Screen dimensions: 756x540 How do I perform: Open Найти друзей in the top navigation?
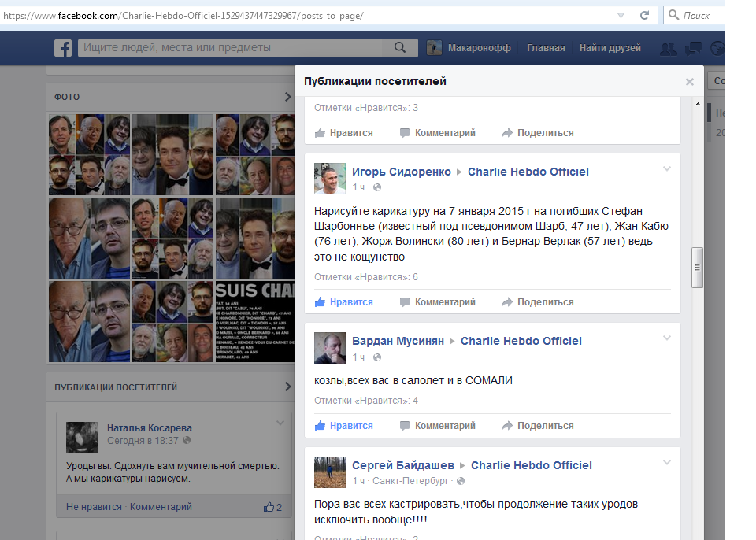tap(610, 48)
